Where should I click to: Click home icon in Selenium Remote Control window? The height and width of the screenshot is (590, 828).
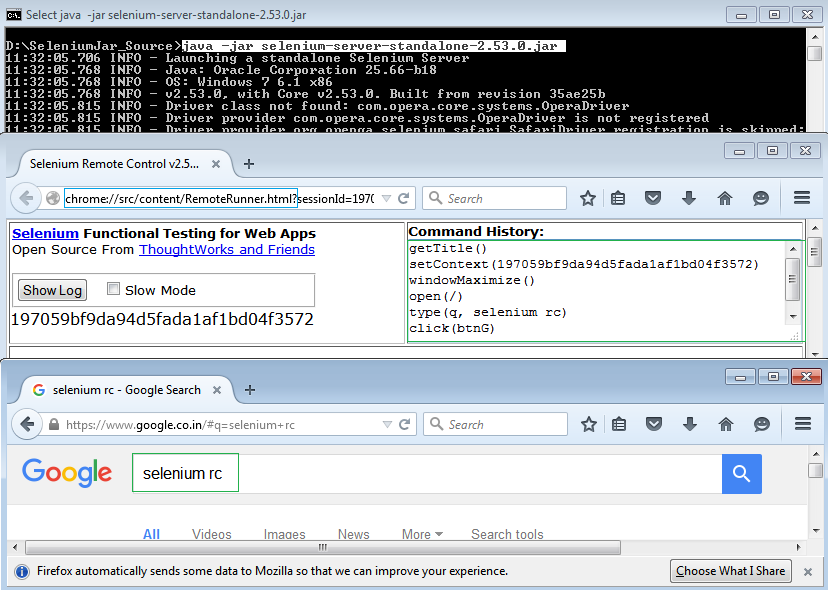click(725, 199)
